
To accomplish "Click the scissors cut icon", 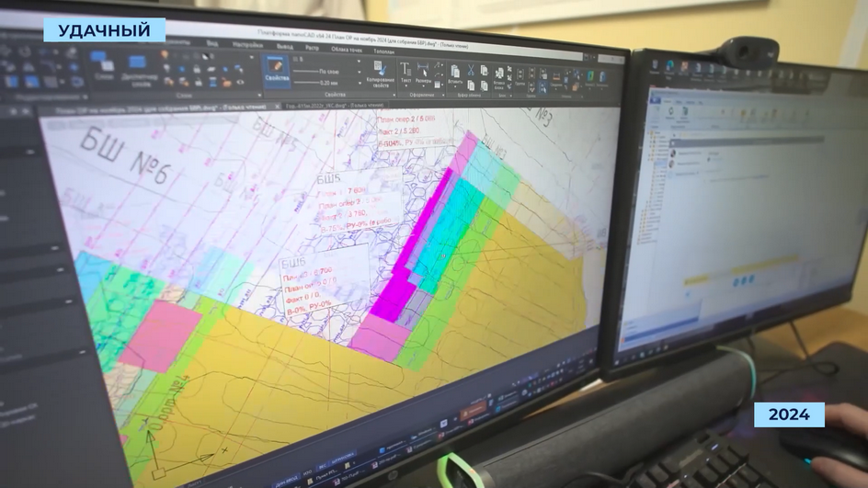I will (x=471, y=70).
